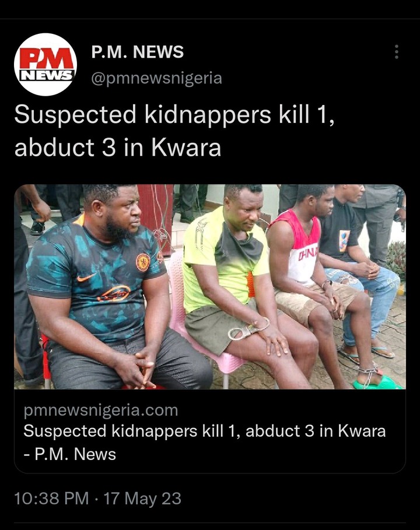Open the card headline ending with P.M. News

205,443
